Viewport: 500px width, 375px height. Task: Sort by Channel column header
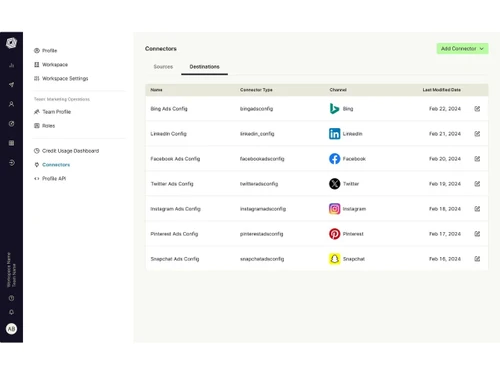[338, 90]
